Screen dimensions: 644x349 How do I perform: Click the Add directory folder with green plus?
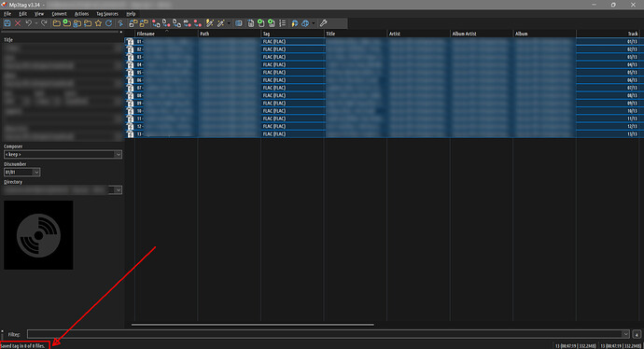tap(66, 23)
